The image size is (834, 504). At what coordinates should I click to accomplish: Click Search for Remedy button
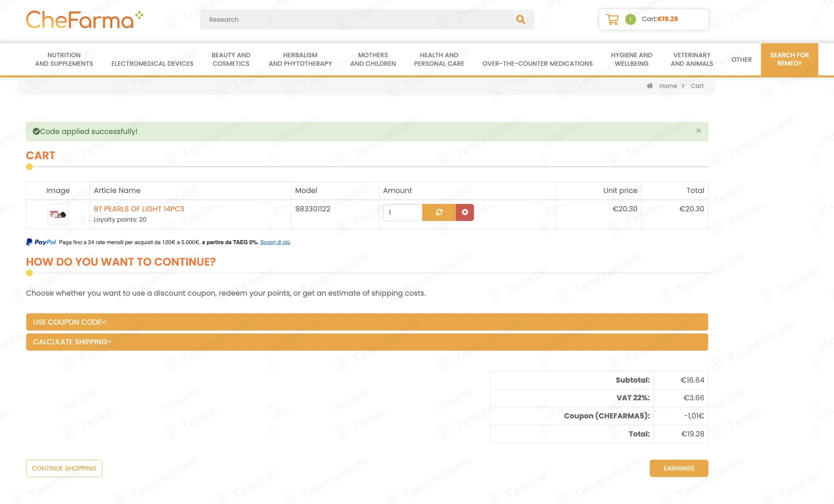789,59
